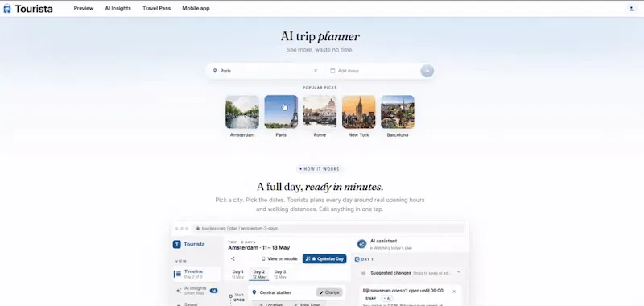644x306 pixels.
Task: Click the How It Works pill label
Action: 320,169
